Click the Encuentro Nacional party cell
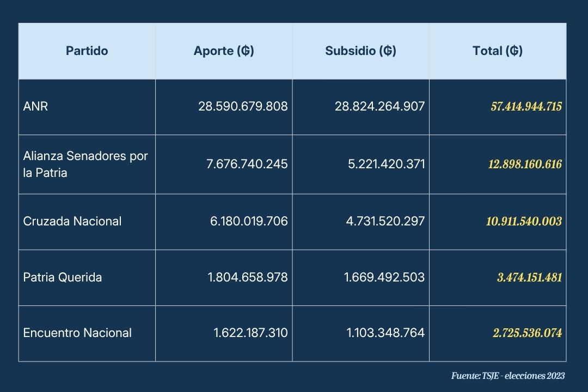The height and width of the screenshot is (392, 588). coord(77,333)
